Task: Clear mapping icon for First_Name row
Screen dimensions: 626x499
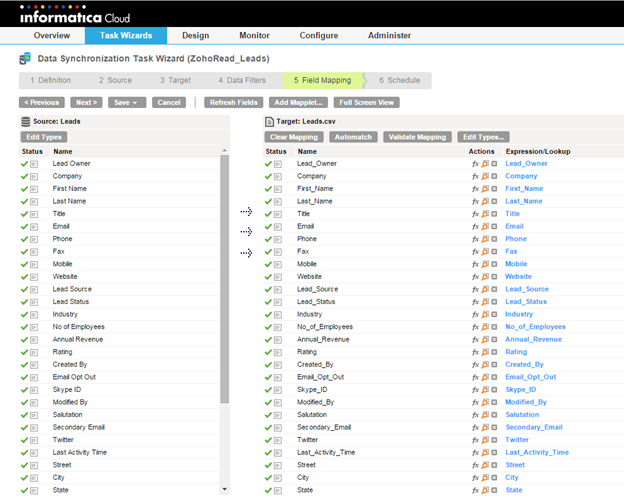Action: coord(494,189)
